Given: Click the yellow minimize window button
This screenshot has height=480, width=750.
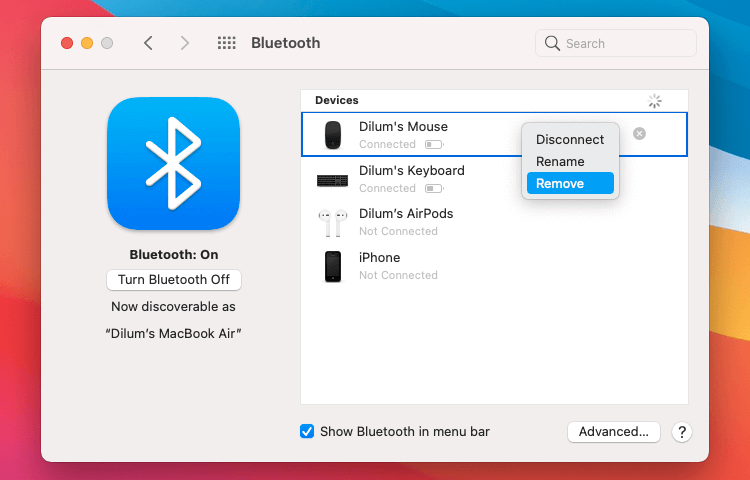Looking at the screenshot, I should (87, 43).
